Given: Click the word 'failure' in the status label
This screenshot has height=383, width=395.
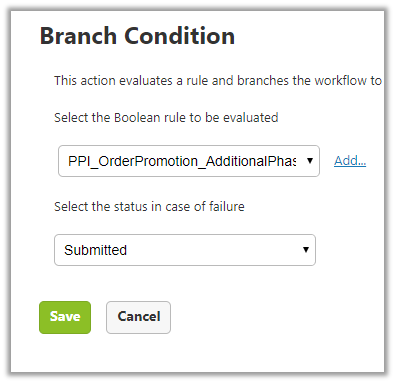Looking at the screenshot, I should 227,206.
